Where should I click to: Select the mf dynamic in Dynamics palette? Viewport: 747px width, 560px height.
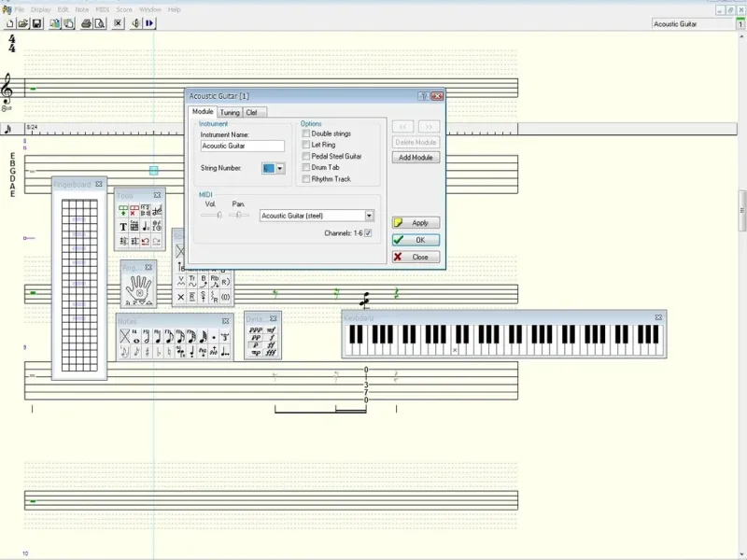271,329
